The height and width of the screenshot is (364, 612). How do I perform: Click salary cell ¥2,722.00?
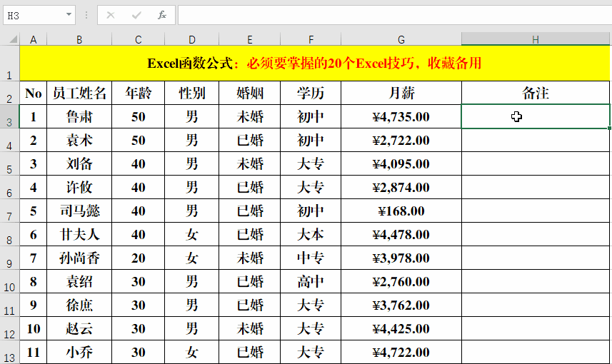(401, 140)
